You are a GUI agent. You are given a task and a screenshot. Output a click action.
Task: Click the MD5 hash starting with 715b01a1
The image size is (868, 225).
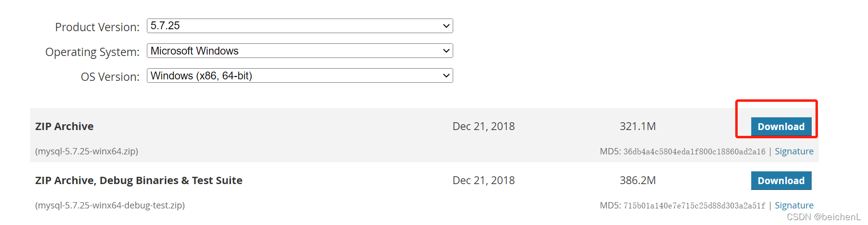click(x=694, y=206)
